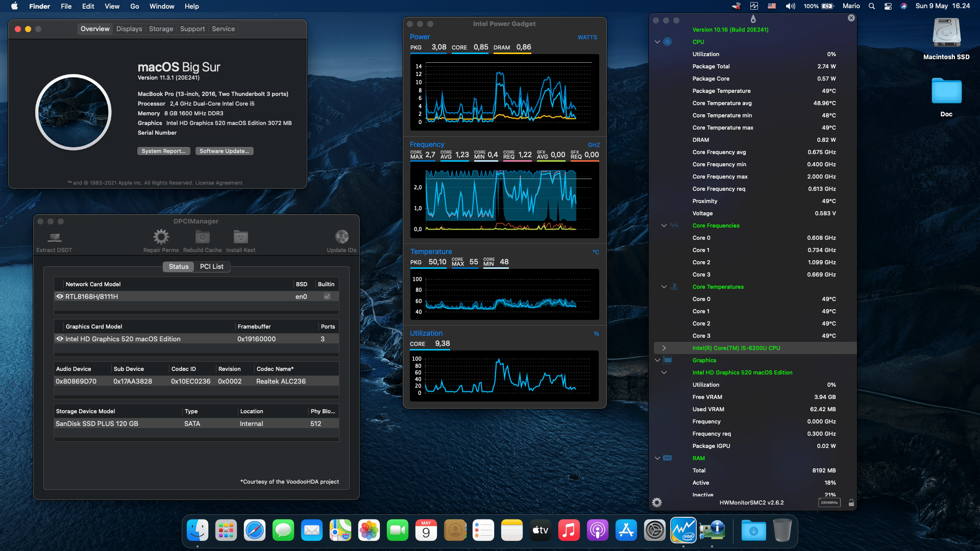The height and width of the screenshot is (551, 980).
Task: Click Version 10.16 (Build 20E241) text
Action: [730, 30]
